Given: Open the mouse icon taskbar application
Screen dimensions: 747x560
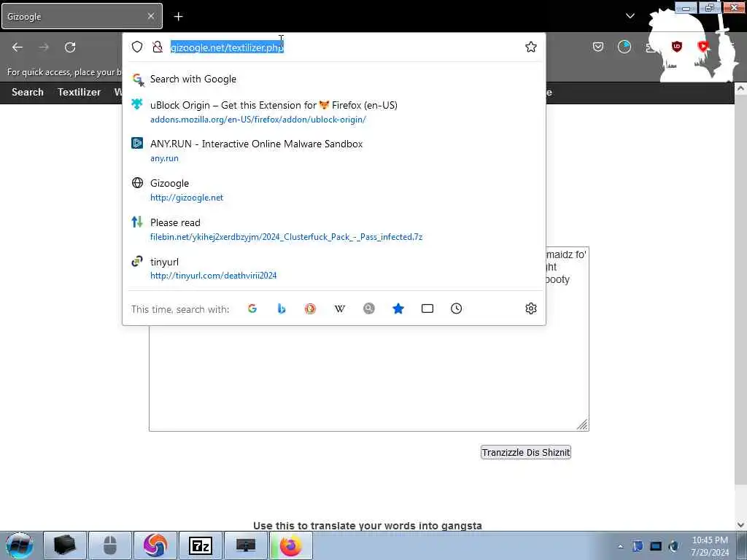Looking at the screenshot, I should (110, 545).
